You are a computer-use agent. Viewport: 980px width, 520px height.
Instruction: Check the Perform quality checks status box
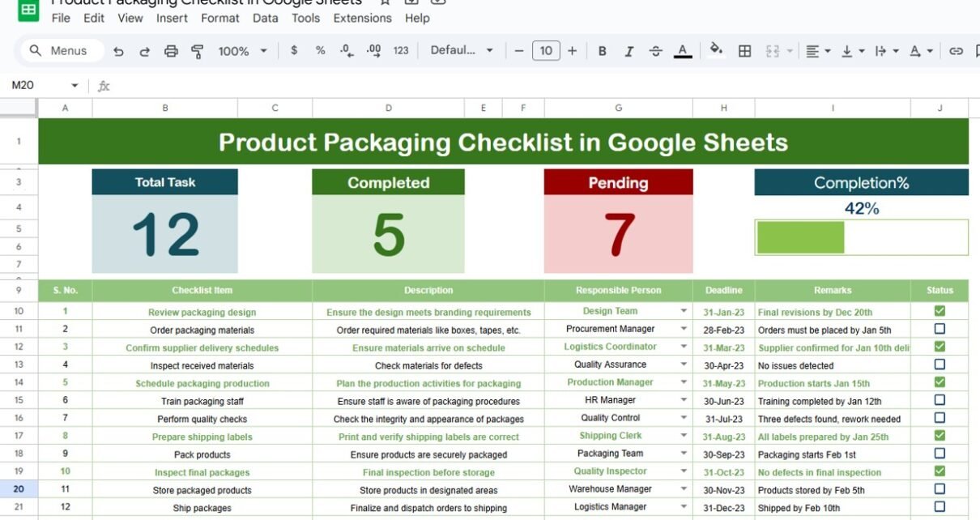coord(940,418)
